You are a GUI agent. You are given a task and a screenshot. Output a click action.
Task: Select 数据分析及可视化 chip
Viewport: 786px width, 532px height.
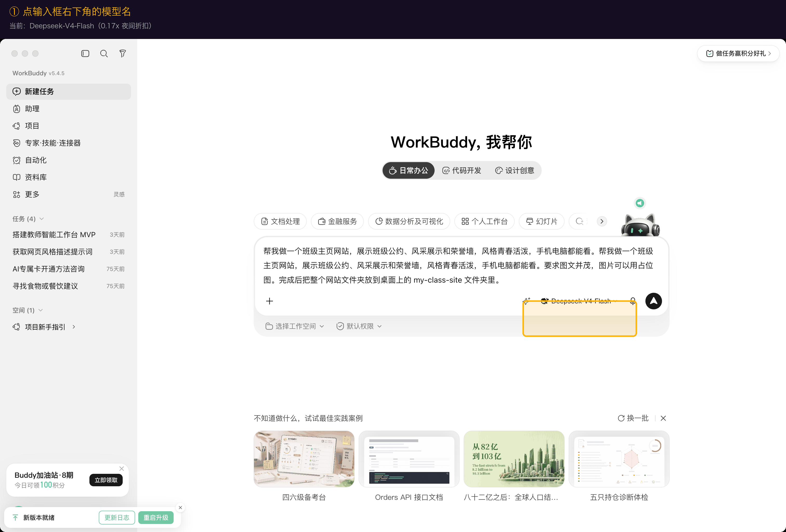point(409,221)
